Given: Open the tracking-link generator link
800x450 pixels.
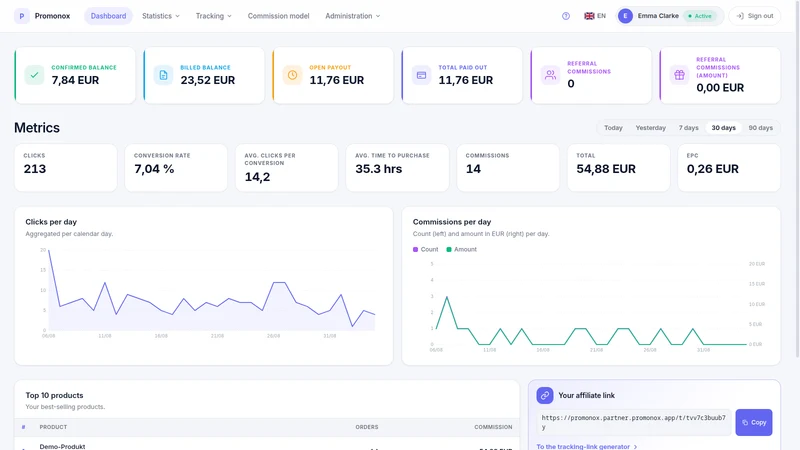Looking at the screenshot, I should click(x=586, y=446).
